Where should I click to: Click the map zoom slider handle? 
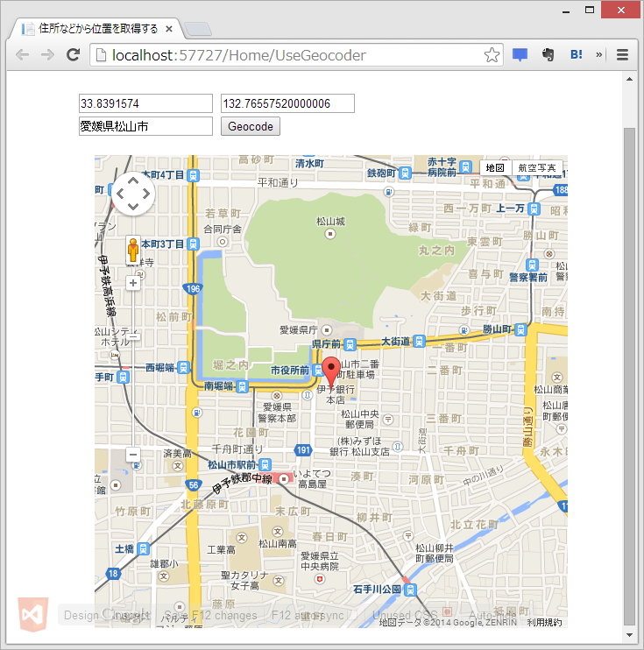point(132,336)
